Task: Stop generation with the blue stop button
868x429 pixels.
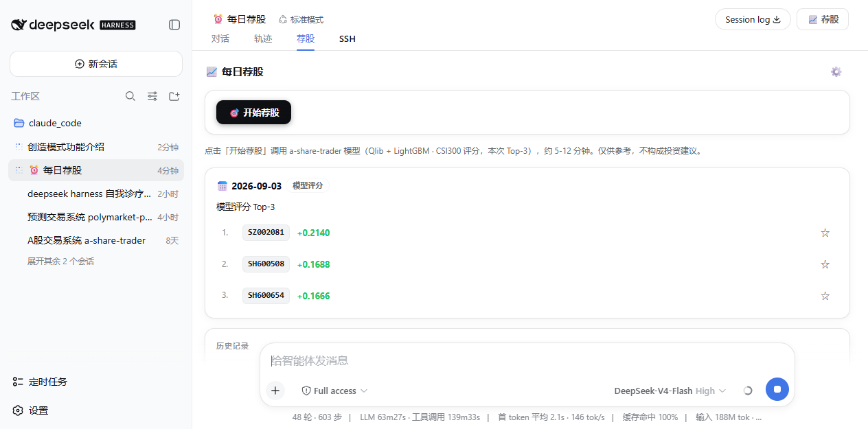Action: [x=777, y=389]
